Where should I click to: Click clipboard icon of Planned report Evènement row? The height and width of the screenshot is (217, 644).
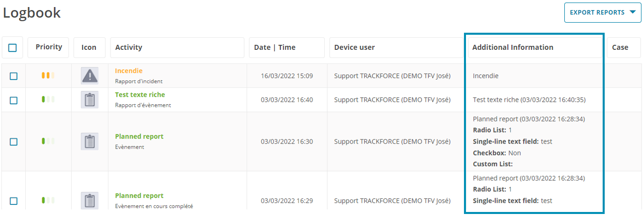(89, 141)
